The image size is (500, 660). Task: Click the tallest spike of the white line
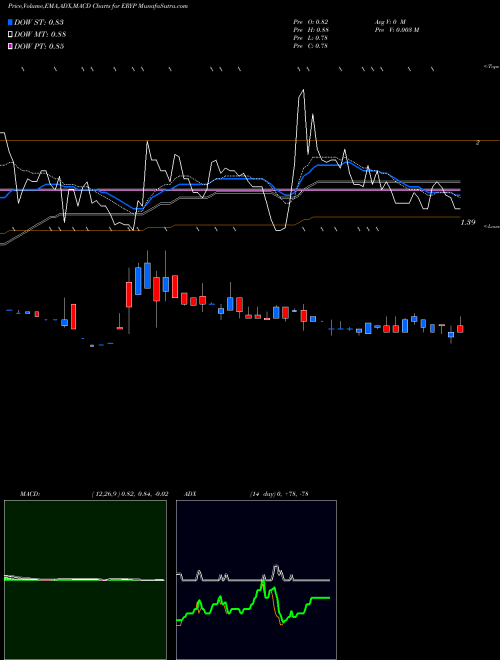303,90
